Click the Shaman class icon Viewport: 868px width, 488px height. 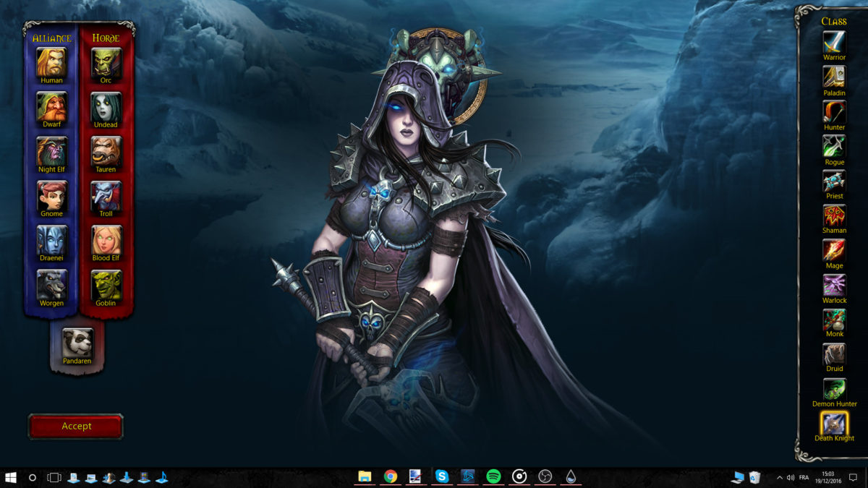tap(833, 215)
